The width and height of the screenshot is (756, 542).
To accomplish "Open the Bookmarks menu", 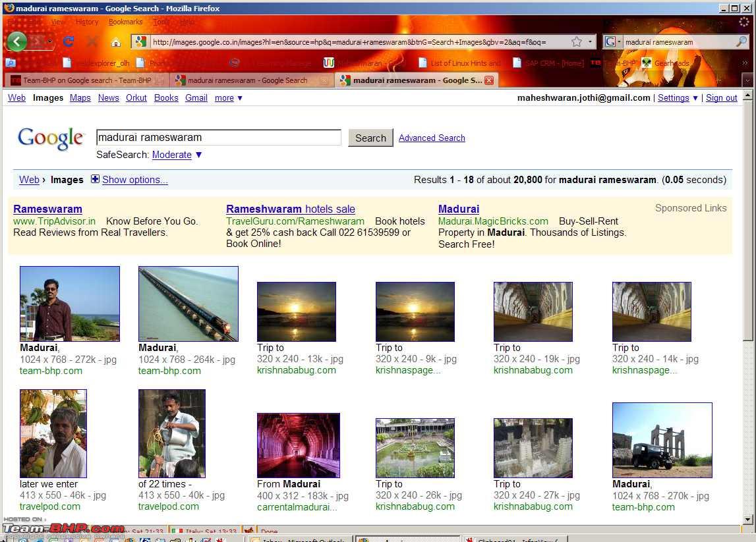I will click(x=125, y=22).
